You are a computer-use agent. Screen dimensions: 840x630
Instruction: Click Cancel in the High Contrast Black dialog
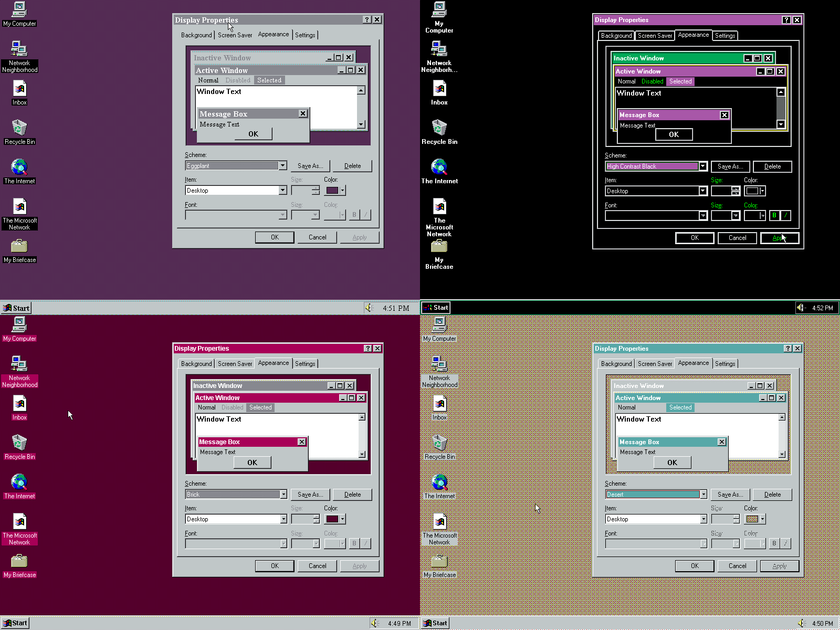[737, 238]
